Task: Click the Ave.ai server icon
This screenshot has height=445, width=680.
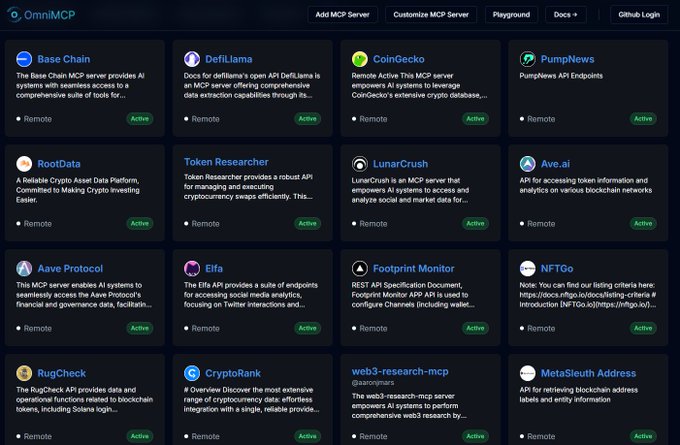Action: 528,164
